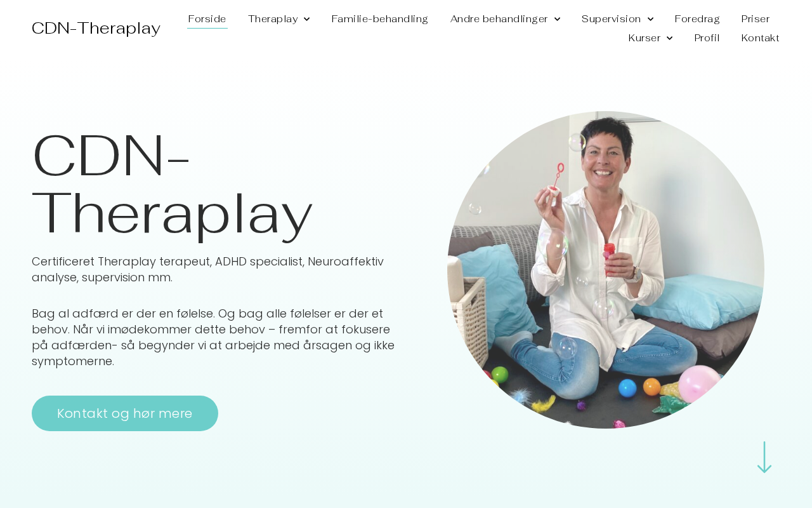
Task: Go to the Familie-behandling page
Action: pyautogui.click(x=380, y=19)
